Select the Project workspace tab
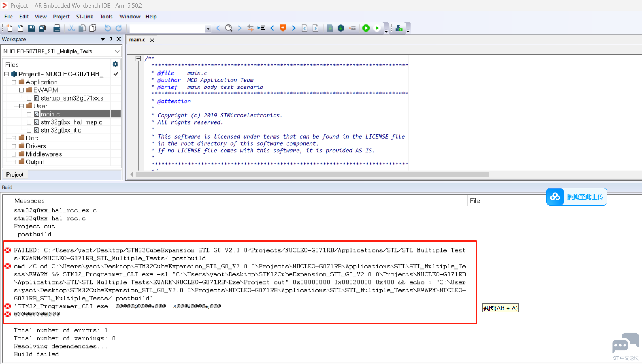This screenshot has height=364, width=642. (x=15, y=175)
